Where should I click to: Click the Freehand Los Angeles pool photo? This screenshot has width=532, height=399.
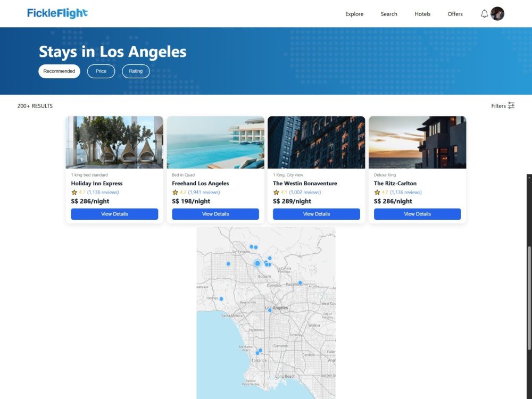(215, 142)
